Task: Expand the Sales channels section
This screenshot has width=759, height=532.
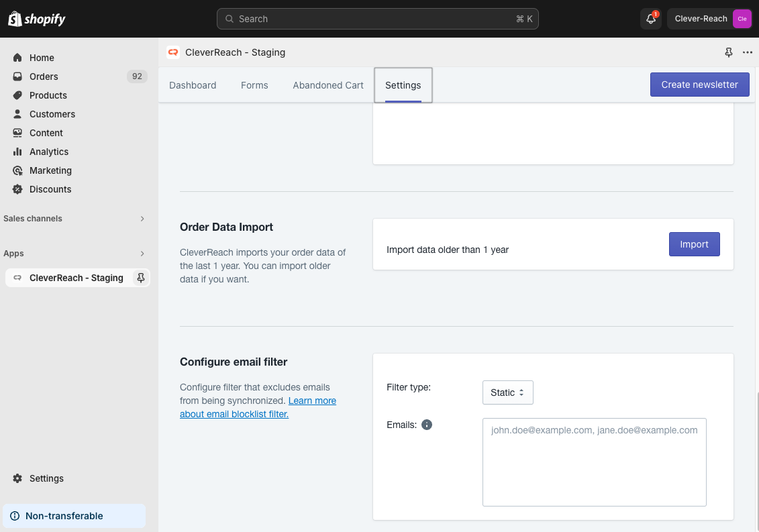Action: 142,219
